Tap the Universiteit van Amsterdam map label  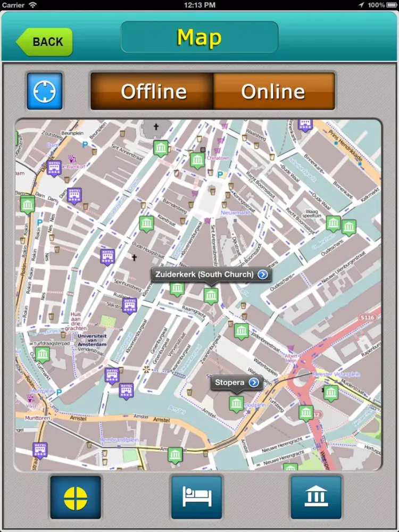pyautogui.click(x=92, y=340)
